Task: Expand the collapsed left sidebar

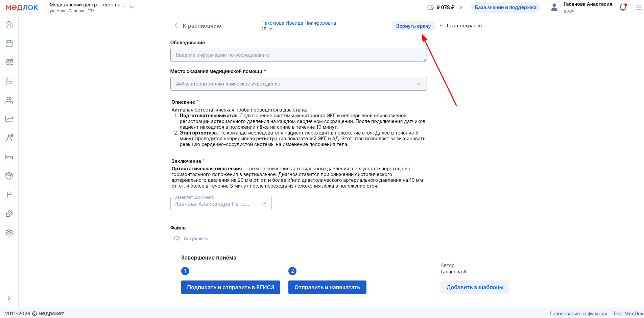Action: (x=9, y=298)
